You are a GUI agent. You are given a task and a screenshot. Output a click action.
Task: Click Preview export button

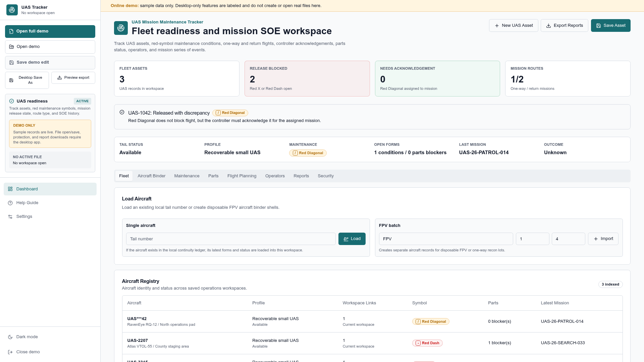(73, 78)
